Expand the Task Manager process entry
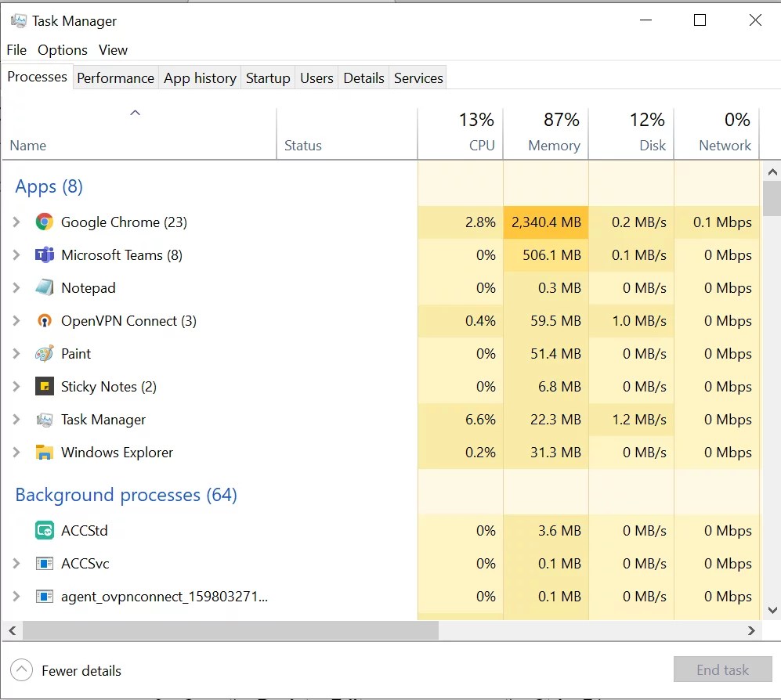 pyautogui.click(x=16, y=420)
